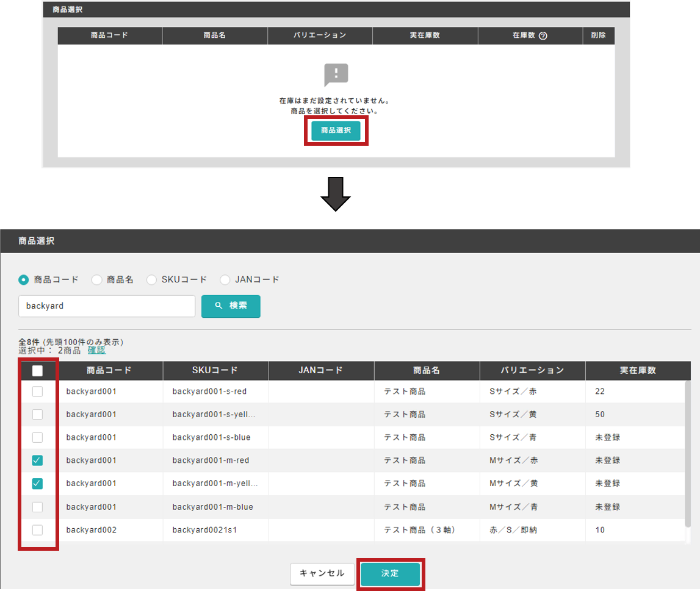Click the teal 商品選択 button
The width and height of the screenshot is (700, 591).
tap(336, 131)
